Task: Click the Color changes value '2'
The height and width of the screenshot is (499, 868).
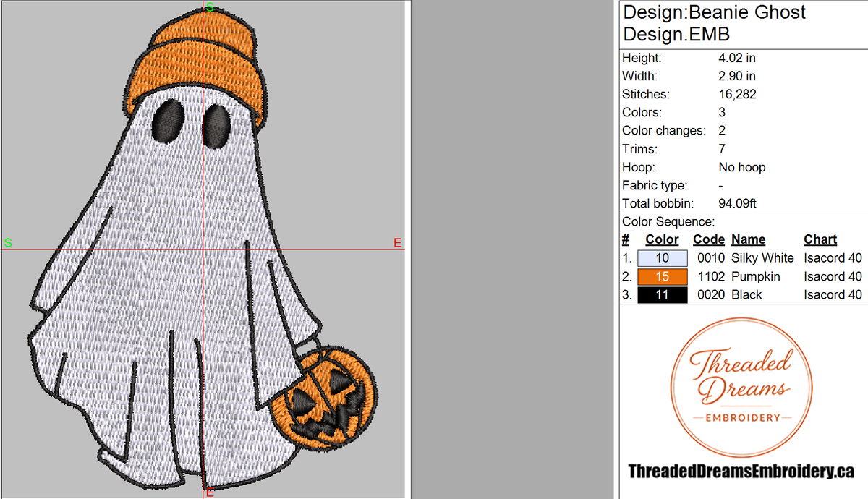Action: [722, 131]
